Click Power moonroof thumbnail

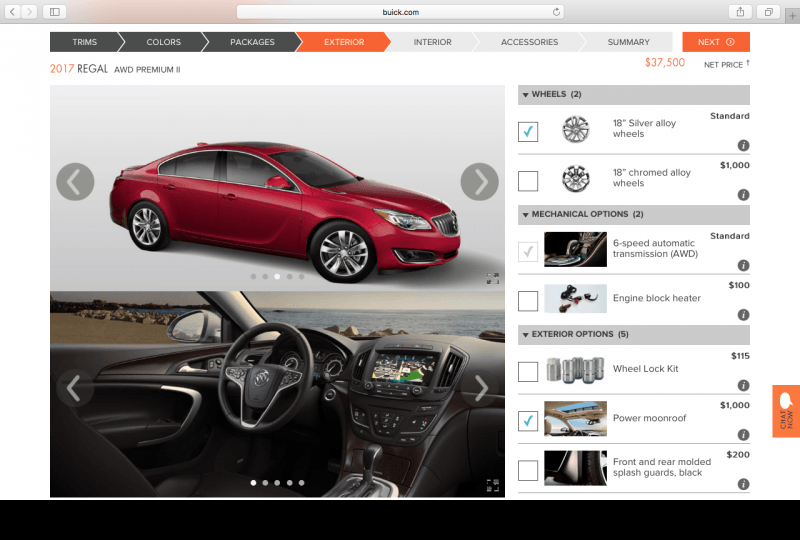pyautogui.click(x=576, y=419)
